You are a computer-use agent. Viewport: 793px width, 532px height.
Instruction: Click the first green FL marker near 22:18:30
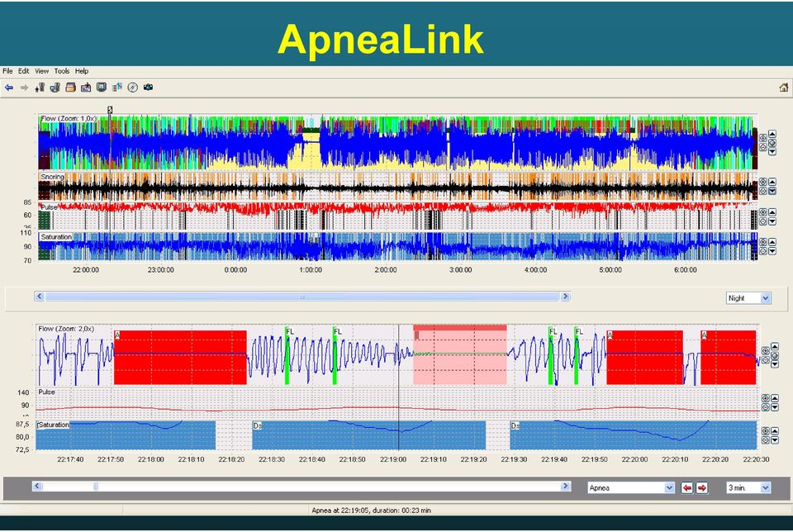(287, 355)
